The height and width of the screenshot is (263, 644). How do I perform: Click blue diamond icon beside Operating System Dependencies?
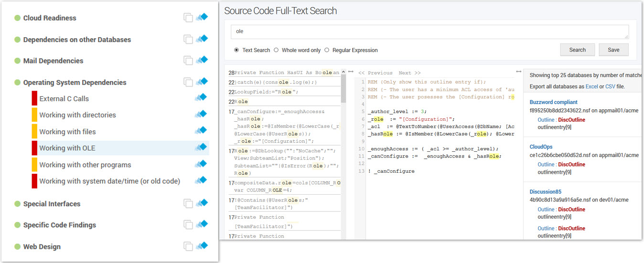coord(202,82)
